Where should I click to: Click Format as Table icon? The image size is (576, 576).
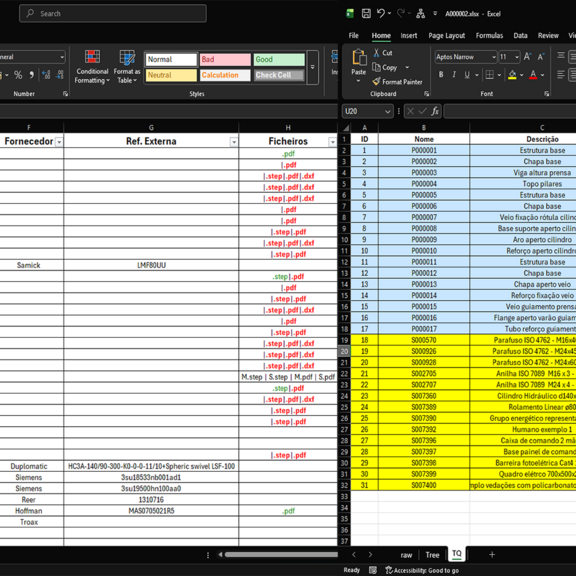coord(127,57)
